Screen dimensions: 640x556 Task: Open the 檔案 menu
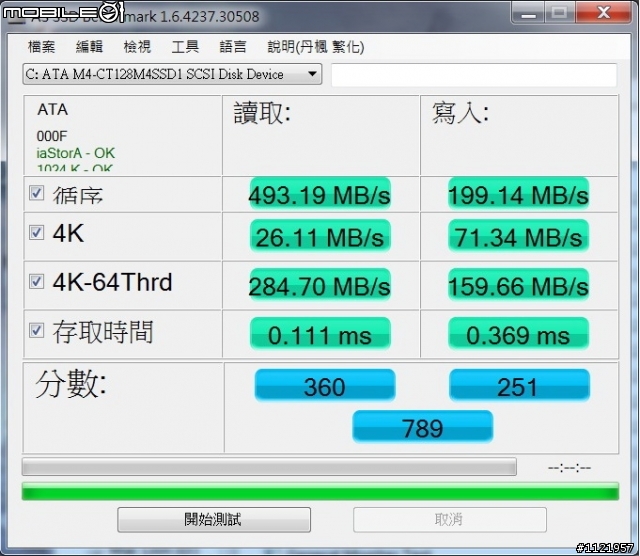coord(42,47)
